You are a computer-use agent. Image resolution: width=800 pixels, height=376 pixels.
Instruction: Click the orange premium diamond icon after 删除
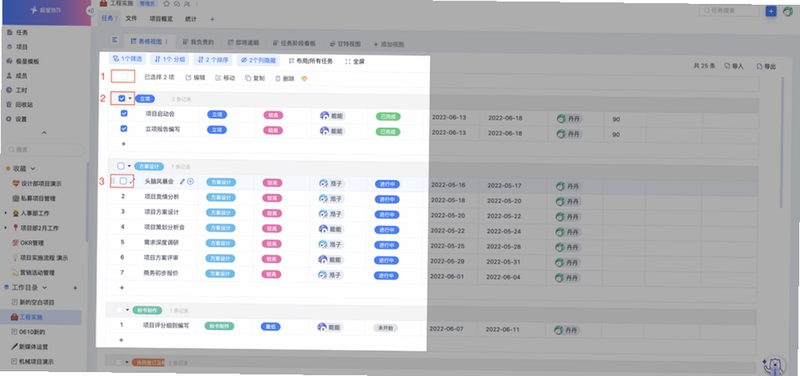point(305,79)
